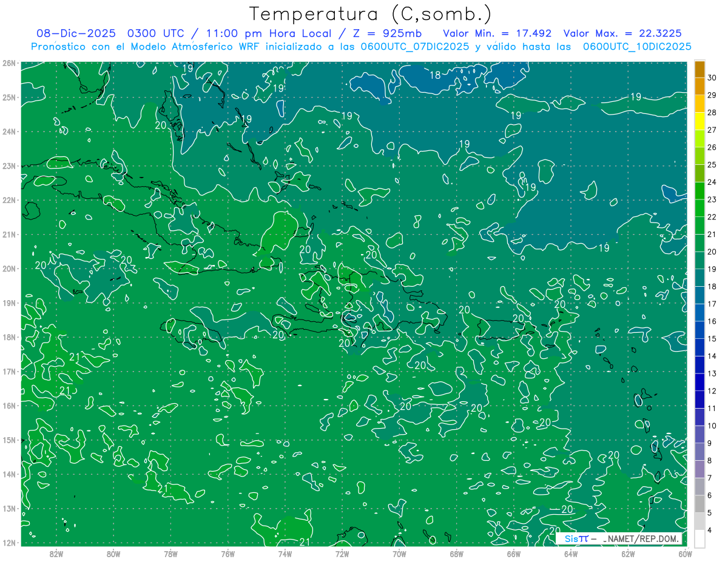Screen dimensions: 728x562
Task: Click the "72W" longitude axis label
Action: (342, 554)
